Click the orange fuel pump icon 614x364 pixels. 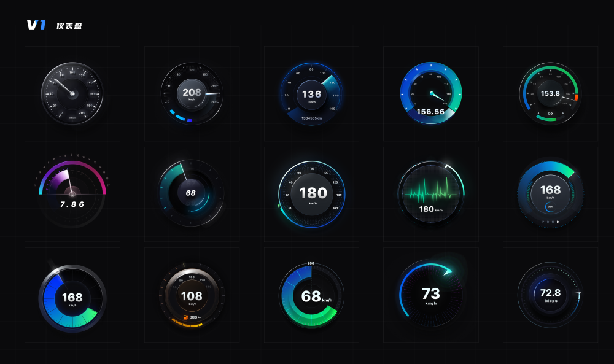(185, 317)
